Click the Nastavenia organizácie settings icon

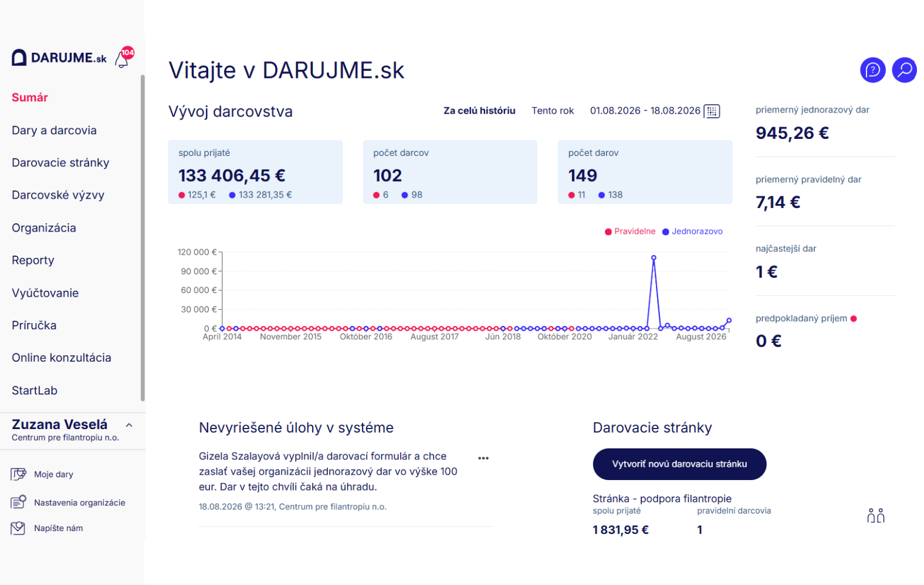click(x=18, y=502)
